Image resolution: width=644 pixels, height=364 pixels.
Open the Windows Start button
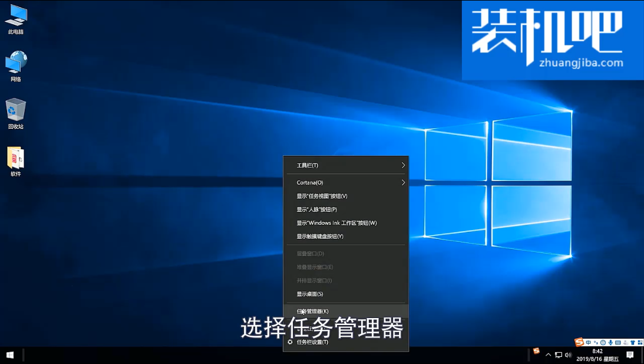point(10,355)
